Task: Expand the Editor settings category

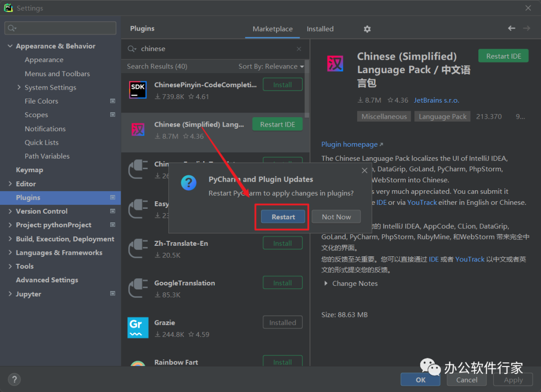Action: pyautogui.click(x=10, y=184)
